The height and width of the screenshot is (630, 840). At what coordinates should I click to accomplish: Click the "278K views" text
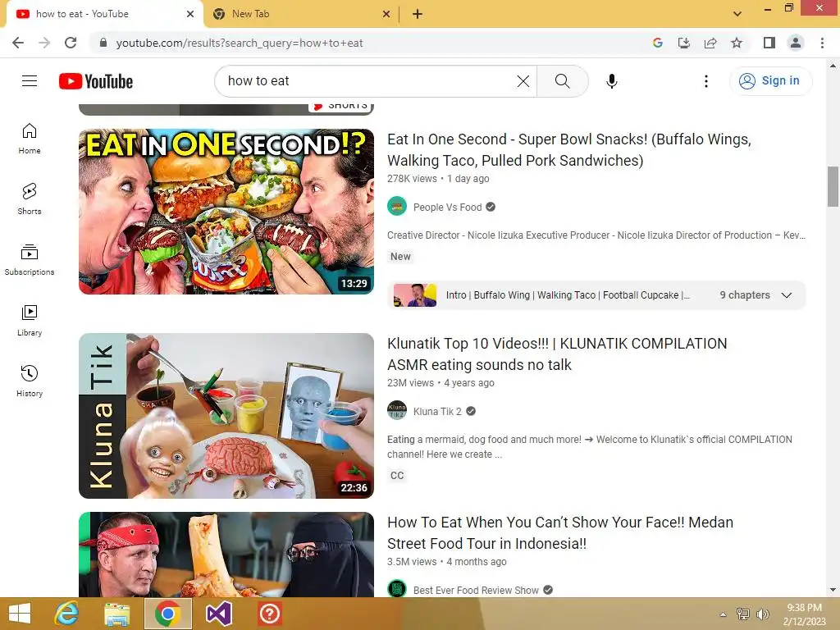point(412,179)
